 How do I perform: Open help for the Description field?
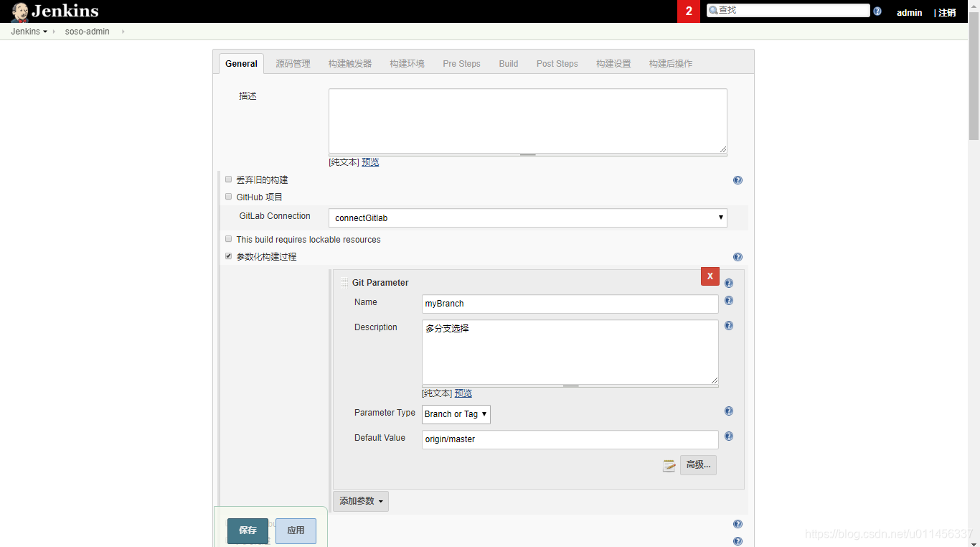729,326
